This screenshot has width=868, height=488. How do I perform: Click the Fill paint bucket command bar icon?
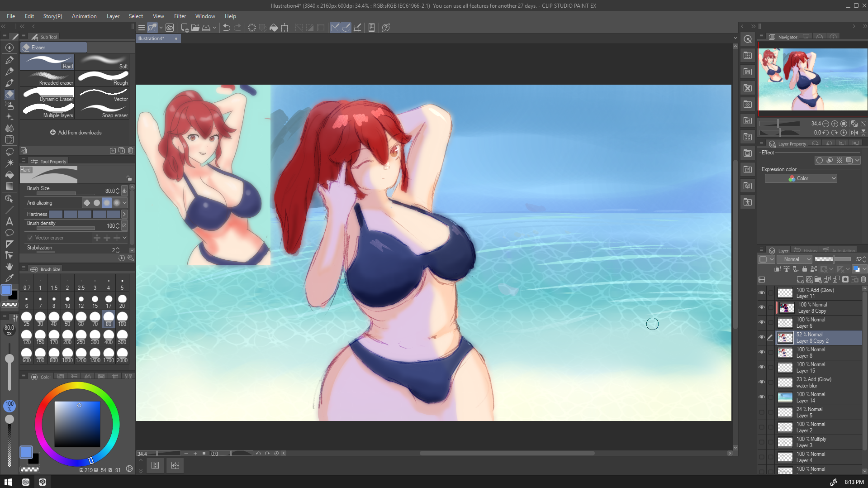coord(274,28)
